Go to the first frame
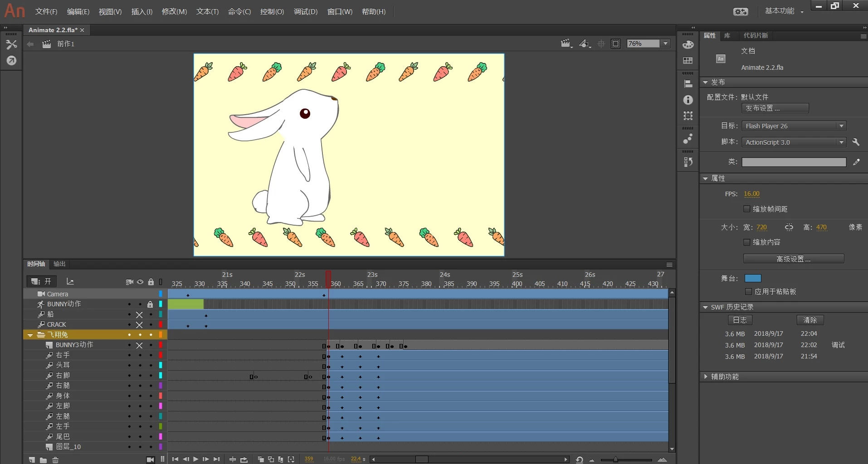The height and width of the screenshot is (464, 868). pos(175,459)
